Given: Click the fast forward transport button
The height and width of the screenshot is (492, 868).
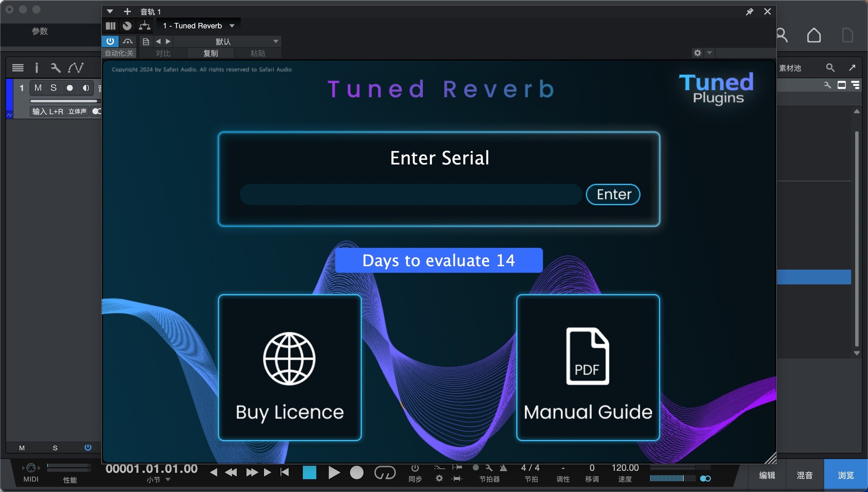Looking at the screenshot, I should pos(252,473).
